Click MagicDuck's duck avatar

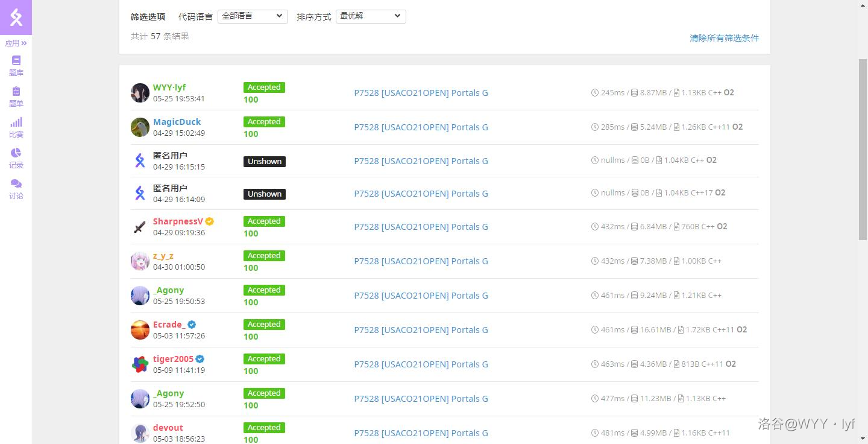click(140, 127)
